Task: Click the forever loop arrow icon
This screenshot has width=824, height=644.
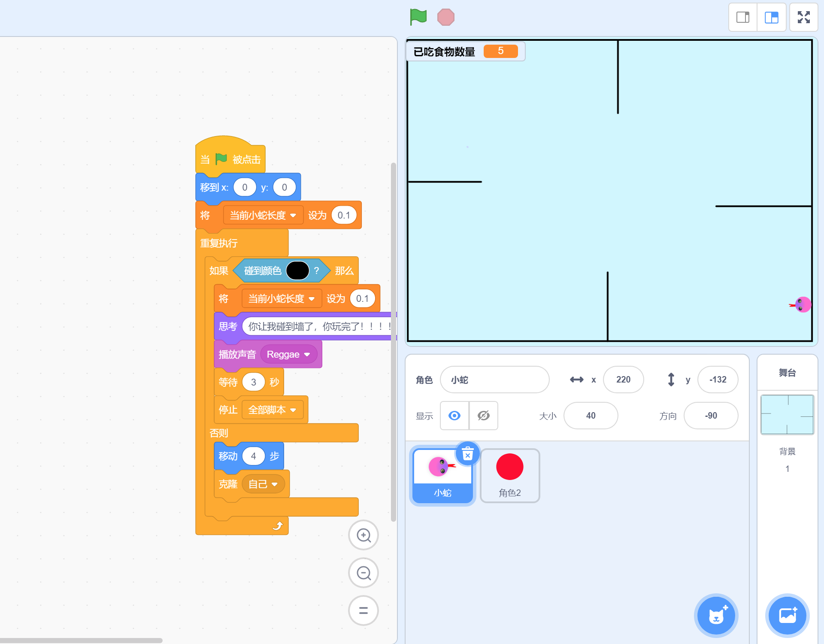Action: click(x=278, y=526)
